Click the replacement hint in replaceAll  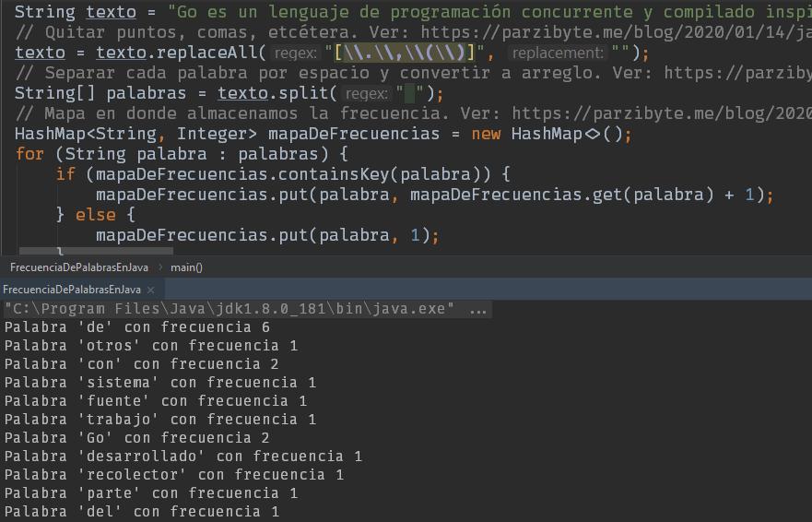pyautogui.click(x=558, y=53)
